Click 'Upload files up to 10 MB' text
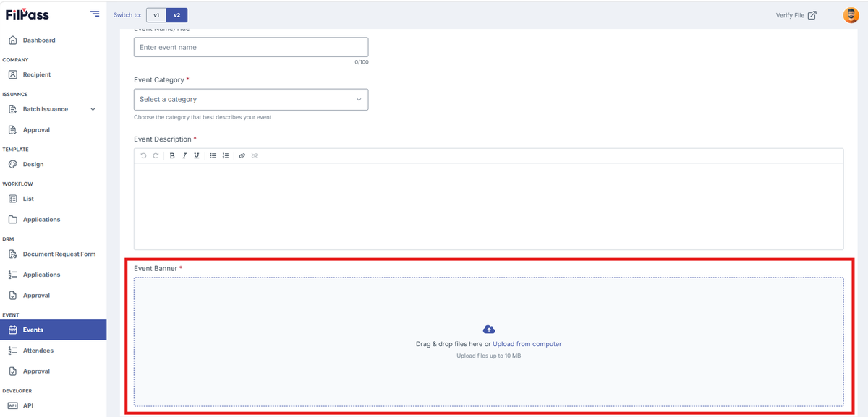This screenshot has width=868, height=417. pyautogui.click(x=489, y=356)
